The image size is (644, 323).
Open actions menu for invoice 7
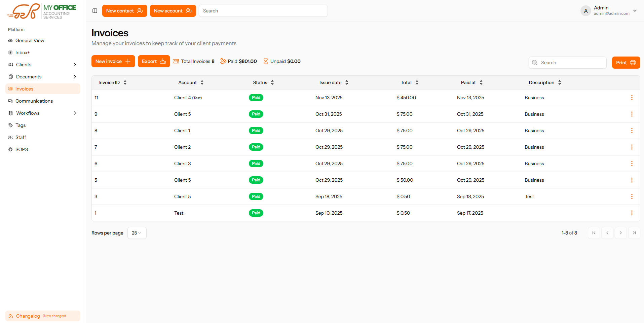point(632,147)
